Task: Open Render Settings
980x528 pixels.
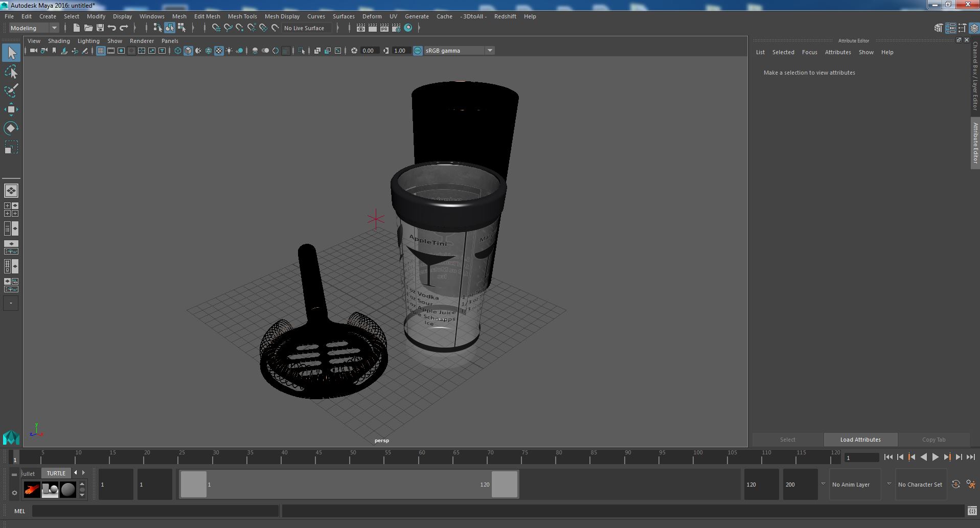Action: click(x=396, y=28)
